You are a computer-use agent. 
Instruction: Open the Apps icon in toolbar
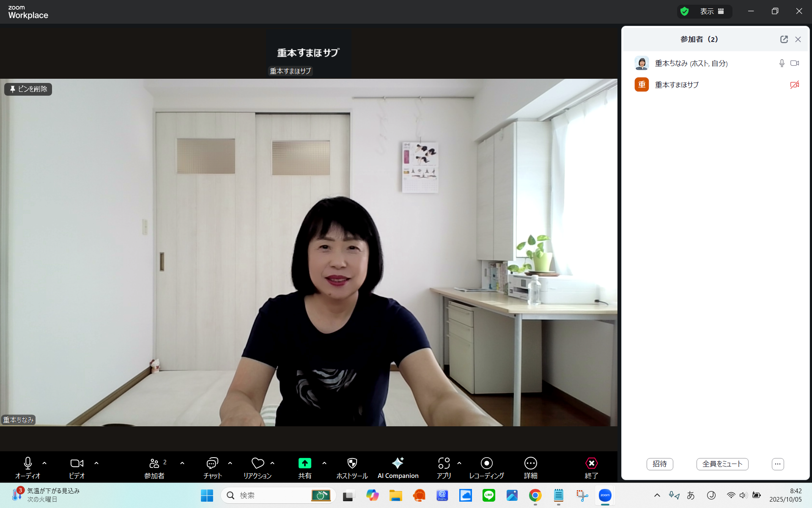point(444,463)
